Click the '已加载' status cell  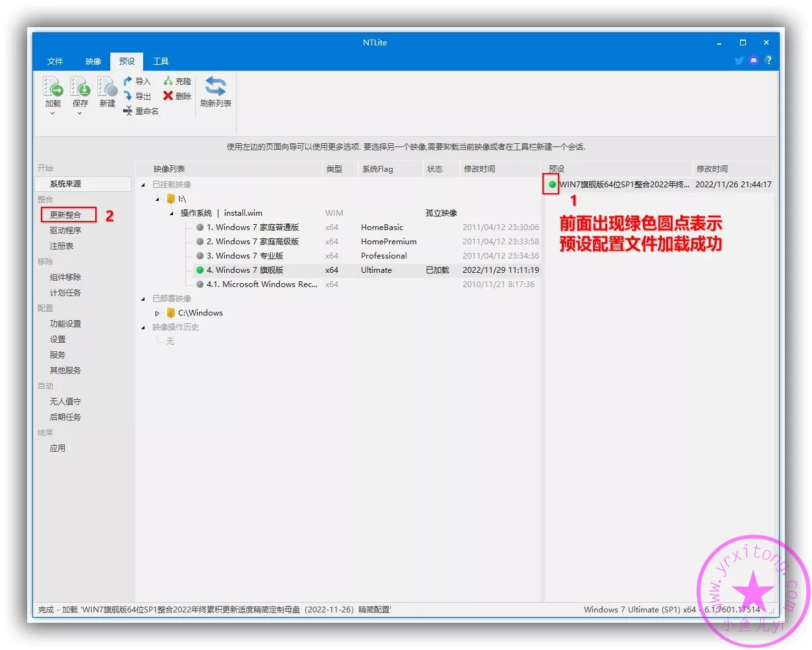coord(437,270)
